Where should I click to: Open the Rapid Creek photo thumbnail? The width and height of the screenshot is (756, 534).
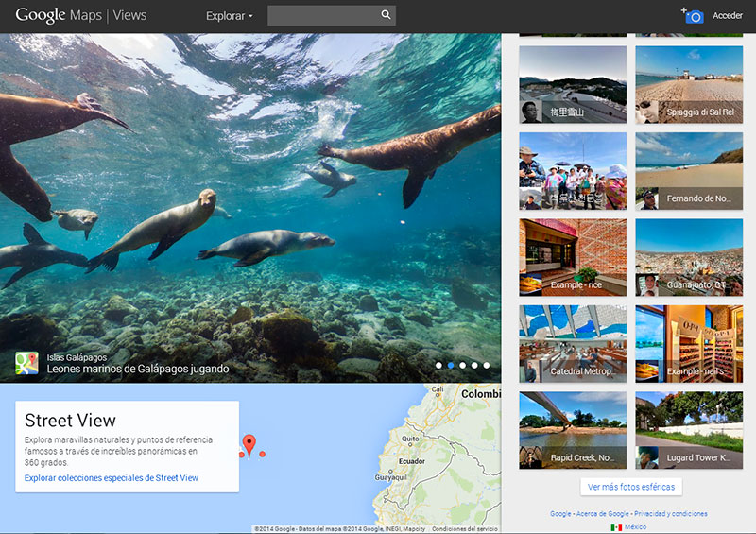tap(573, 430)
